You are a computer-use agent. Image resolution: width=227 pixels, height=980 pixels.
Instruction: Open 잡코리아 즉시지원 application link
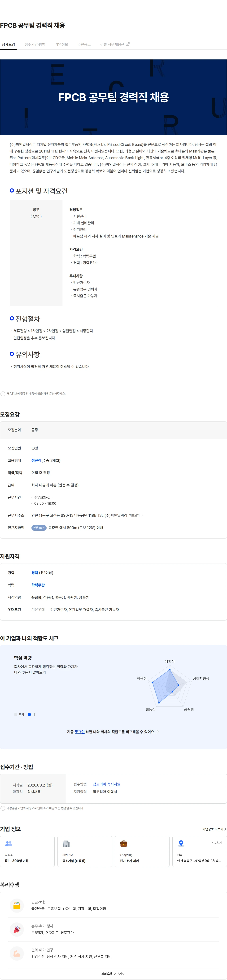107,784
